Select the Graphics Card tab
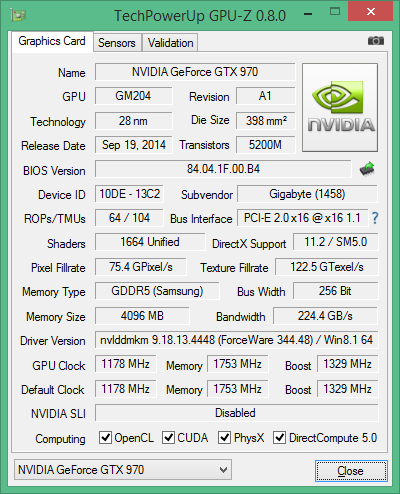The image size is (400, 494). pos(52,41)
